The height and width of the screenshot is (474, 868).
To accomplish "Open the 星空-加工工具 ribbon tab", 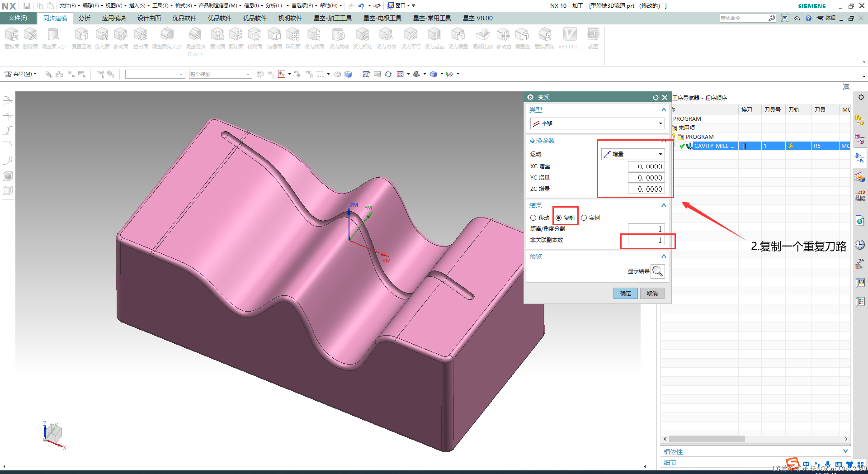I will tap(333, 18).
